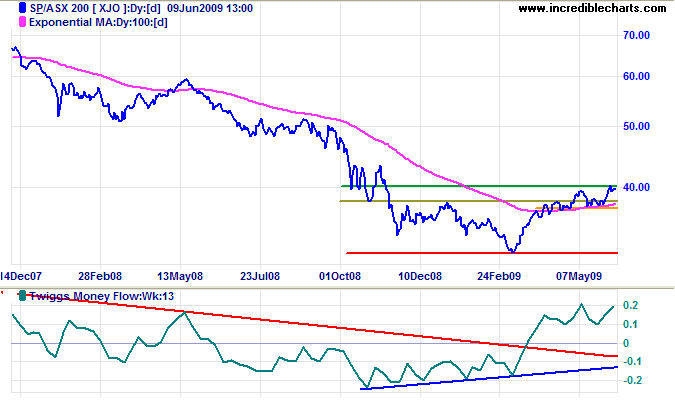
Task: Click the 70.00 price axis label
Action: coord(636,35)
